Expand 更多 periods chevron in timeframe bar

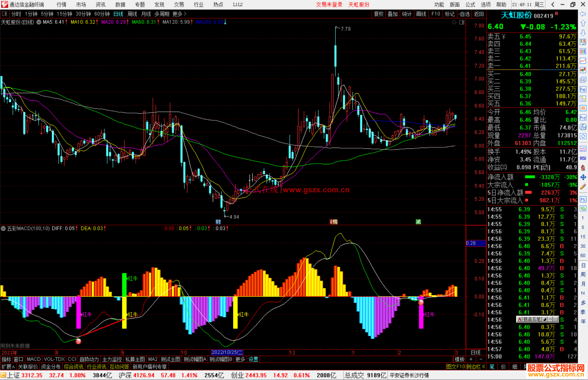(185, 14)
